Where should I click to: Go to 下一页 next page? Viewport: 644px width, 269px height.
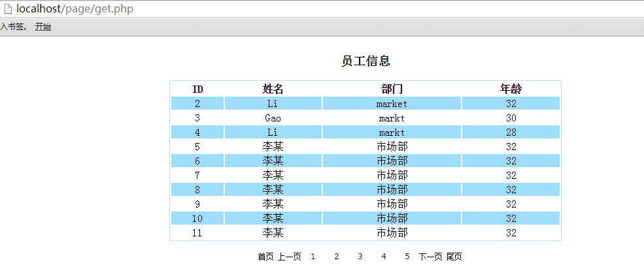[430, 257]
